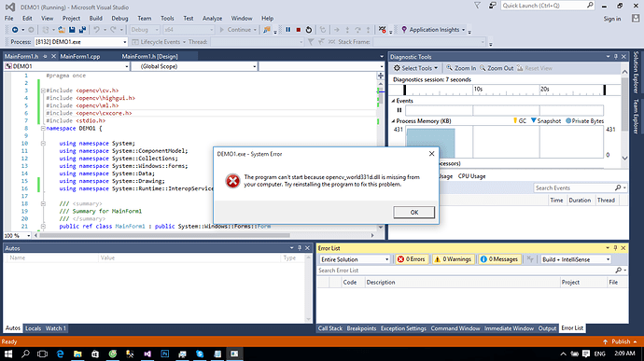Open Select Tools in Diagnostic Tools

click(x=415, y=68)
